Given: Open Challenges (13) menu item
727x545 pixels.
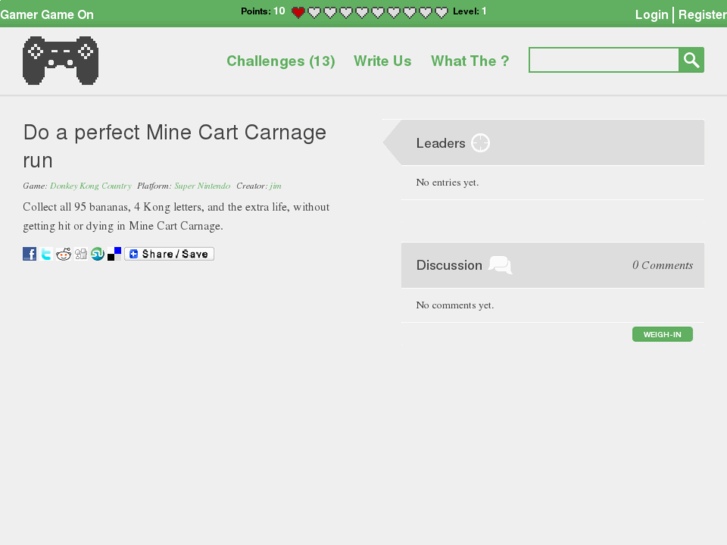Looking at the screenshot, I should pos(281,61).
